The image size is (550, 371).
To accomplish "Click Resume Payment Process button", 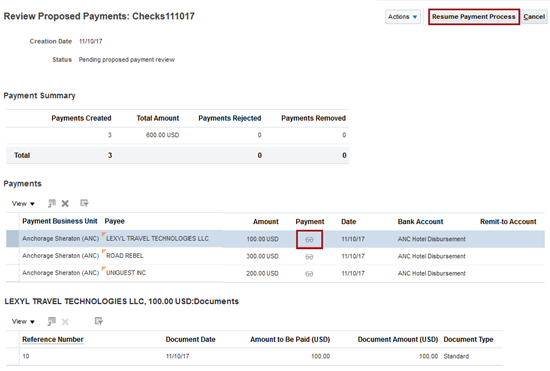I will click(x=474, y=16).
